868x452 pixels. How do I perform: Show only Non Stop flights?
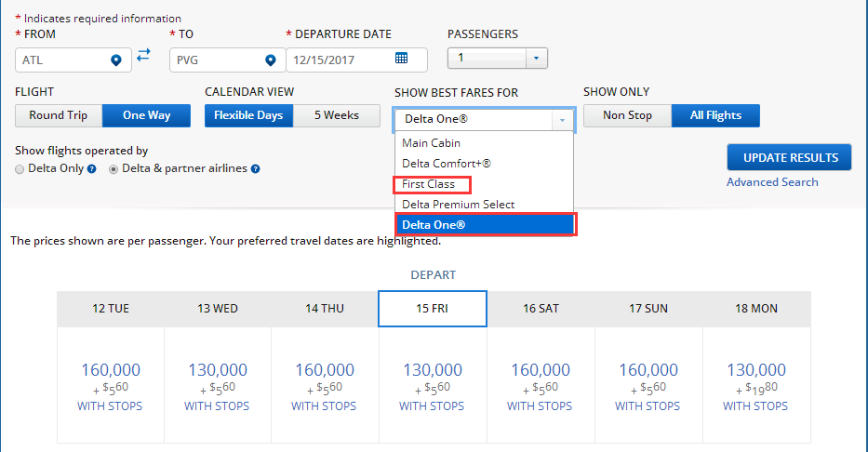(x=627, y=115)
